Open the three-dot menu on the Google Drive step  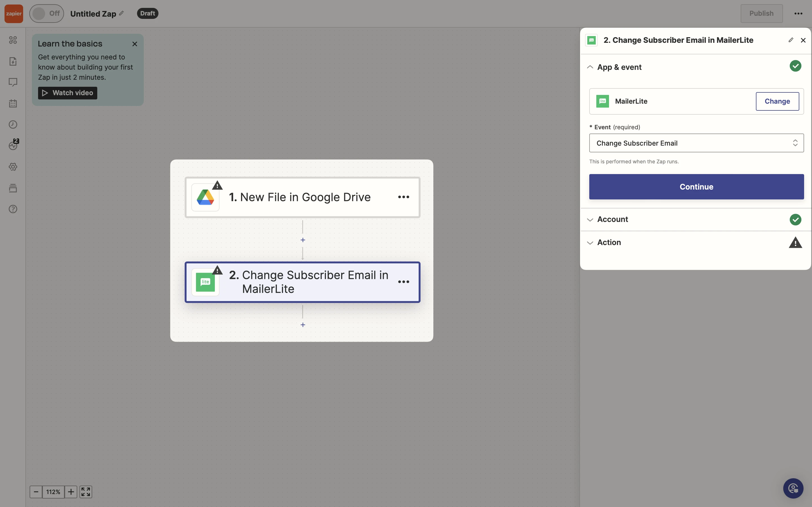coord(403,197)
